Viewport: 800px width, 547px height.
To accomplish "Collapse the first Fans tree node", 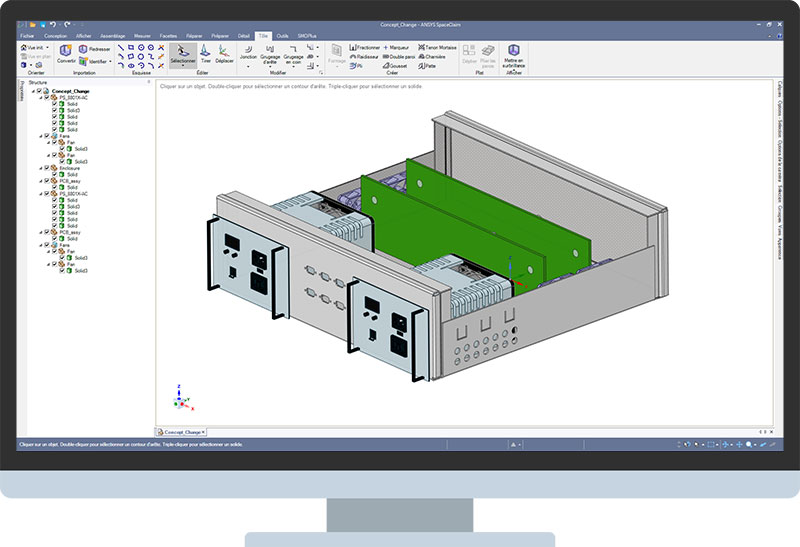I will coord(39,136).
